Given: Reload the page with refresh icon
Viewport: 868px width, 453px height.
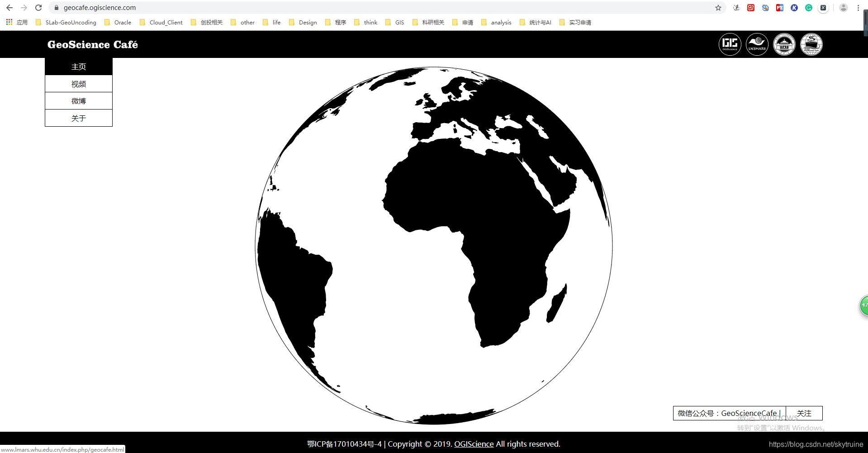Looking at the screenshot, I should pyautogui.click(x=38, y=8).
